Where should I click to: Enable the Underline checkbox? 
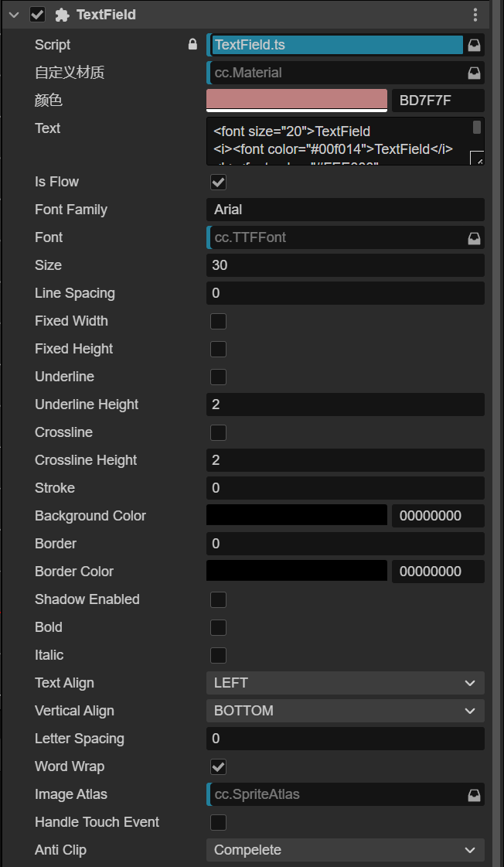219,377
